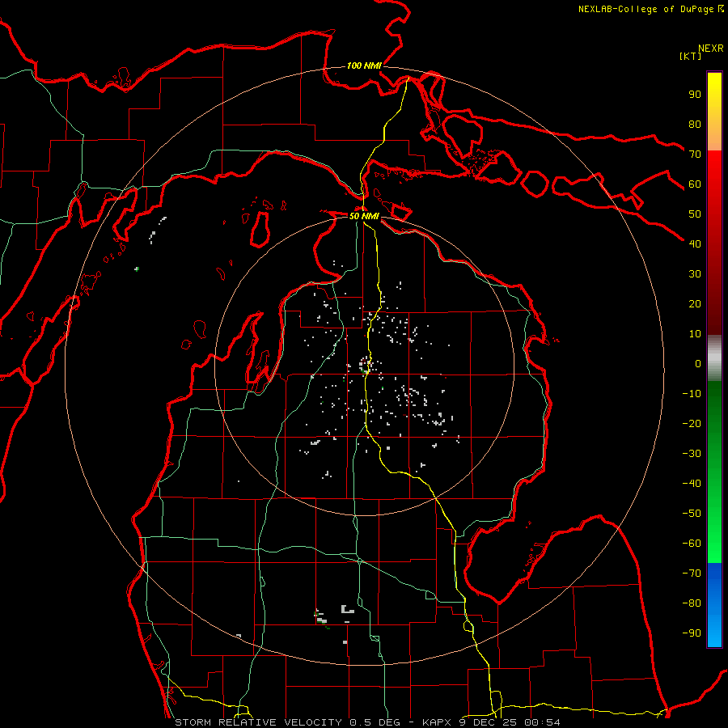The image size is (728, 728).
Task: Click the blue bottom segment of the color bar
Action: (714, 605)
